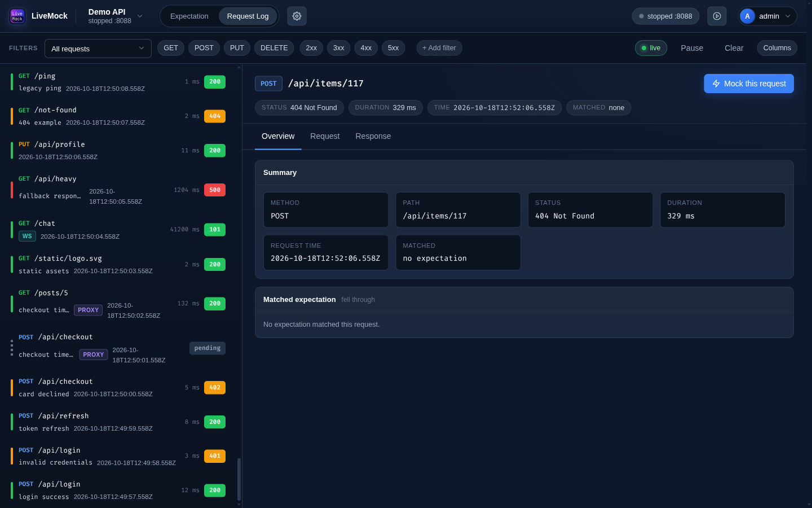
Task: Click the PROXY badge on /posts/5
Action: (88, 310)
